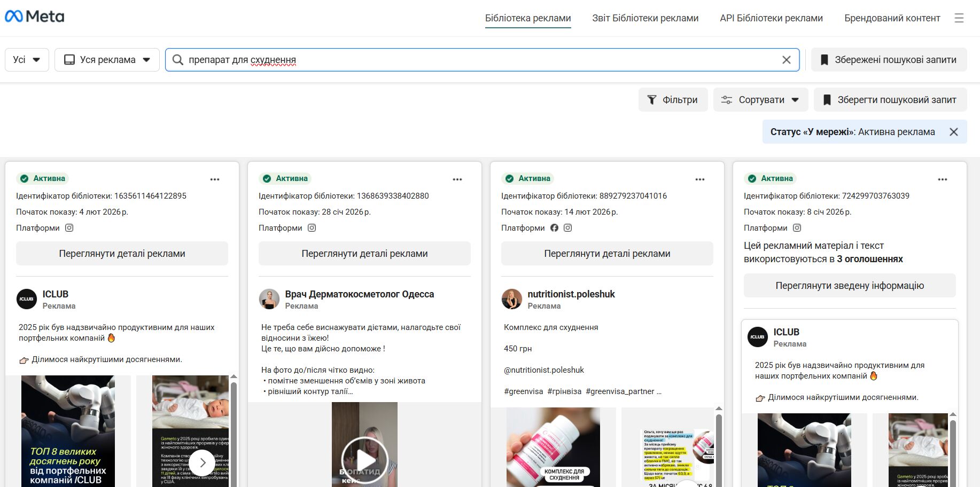The width and height of the screenshot is (980, 487).
Task: View ad details for ad 1368639338402880
Action: [x=364, y=254]
